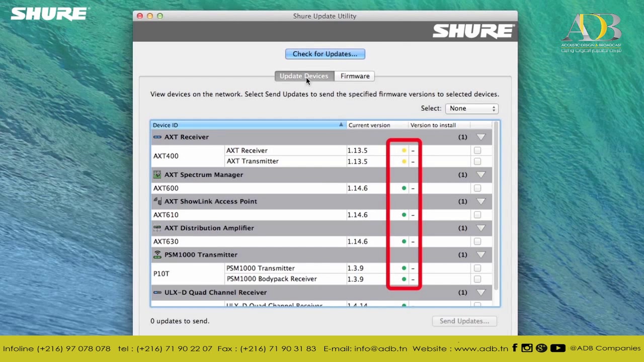Click green status dot for AXT600
The image size is (644, 362).
(x=404, y=188)
